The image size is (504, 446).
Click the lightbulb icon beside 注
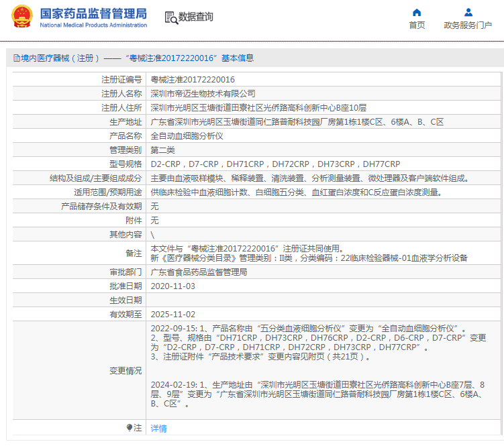130,427
